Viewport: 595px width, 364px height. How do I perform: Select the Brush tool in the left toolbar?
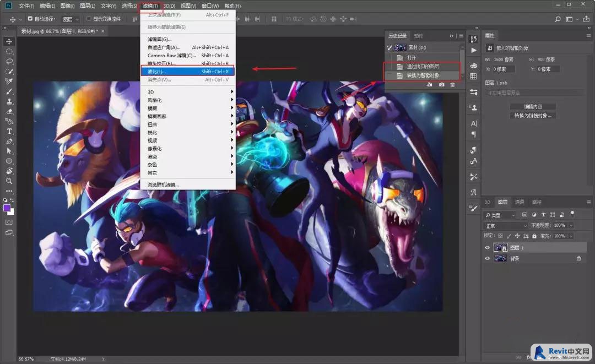[x=9, y=91]
